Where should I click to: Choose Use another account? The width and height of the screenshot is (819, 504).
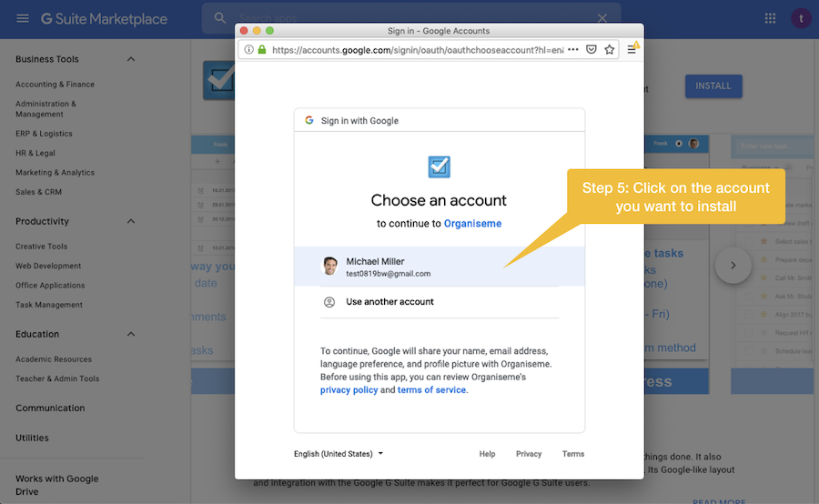389,302
